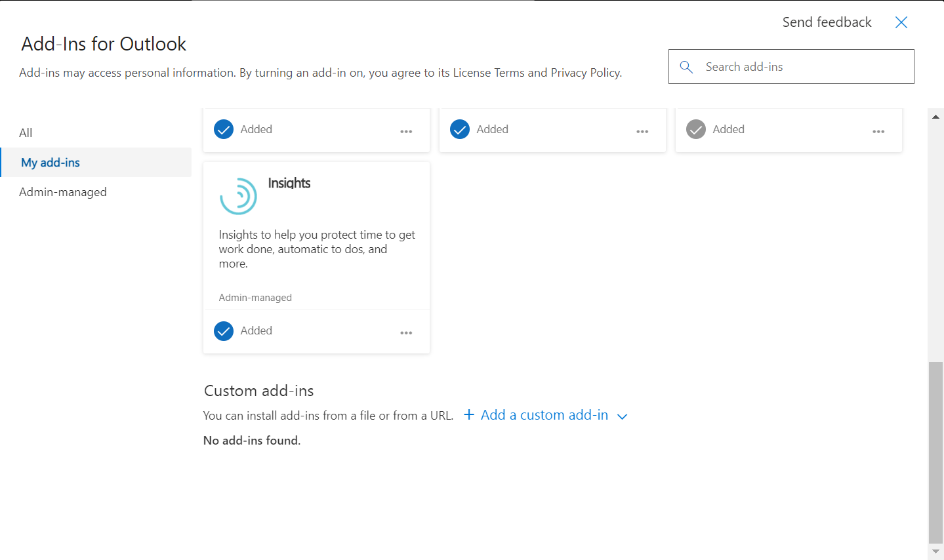This screenshot has width=944, height=560.
Task: Open more options for the Insights add-in
Action: click(x=406, y=332)
